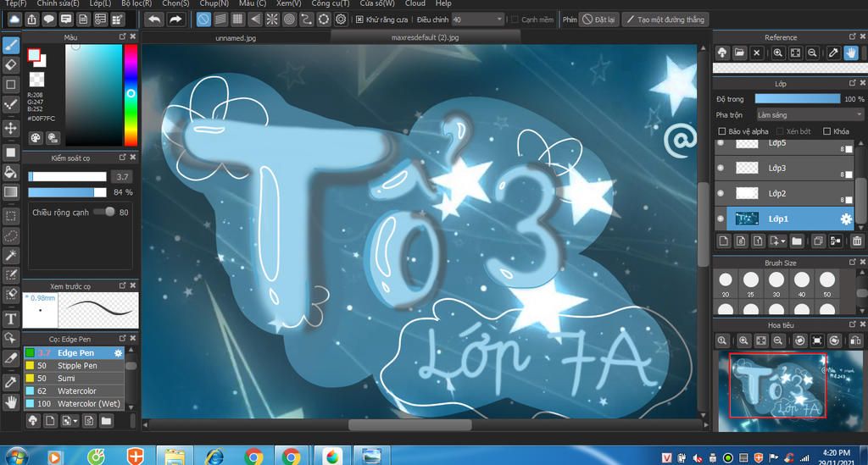868x465 pixels.
Task: Toggle visibility of layer Lớp2
Action: [x=721, y=193]
